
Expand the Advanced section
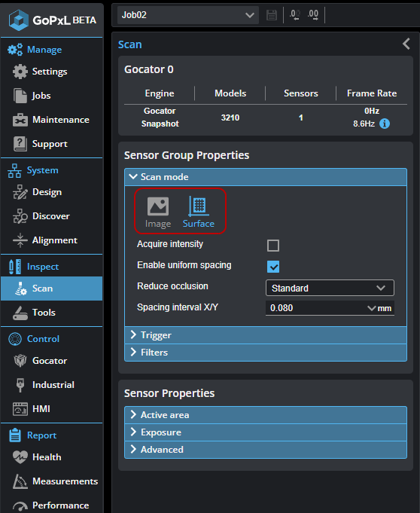point(266,450)
